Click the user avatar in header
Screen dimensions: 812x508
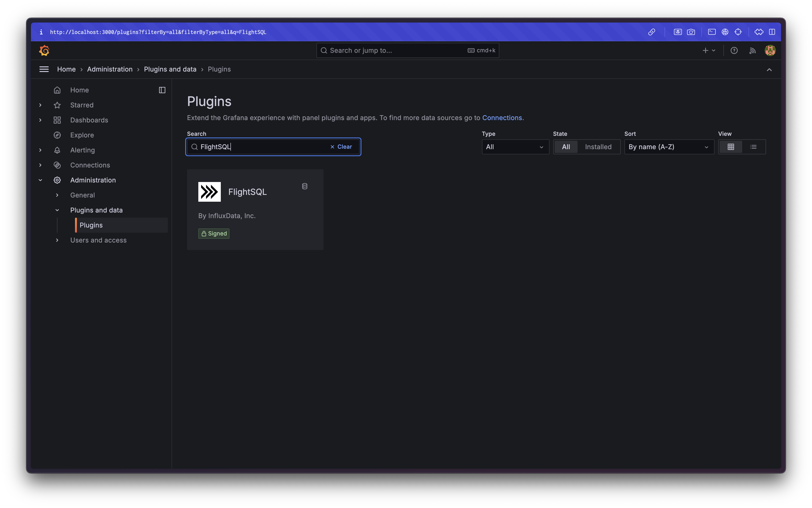pos(770,50)
